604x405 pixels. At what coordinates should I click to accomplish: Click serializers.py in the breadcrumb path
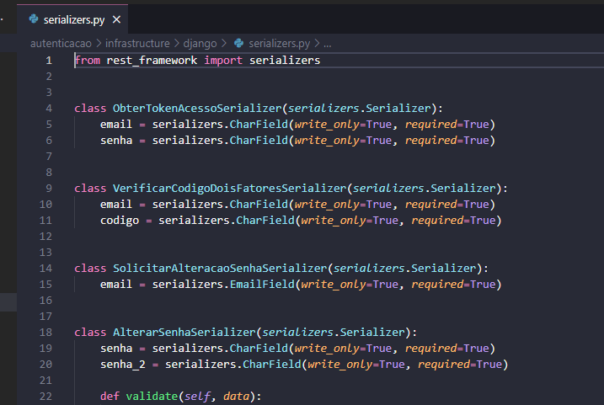coord(277,44)
